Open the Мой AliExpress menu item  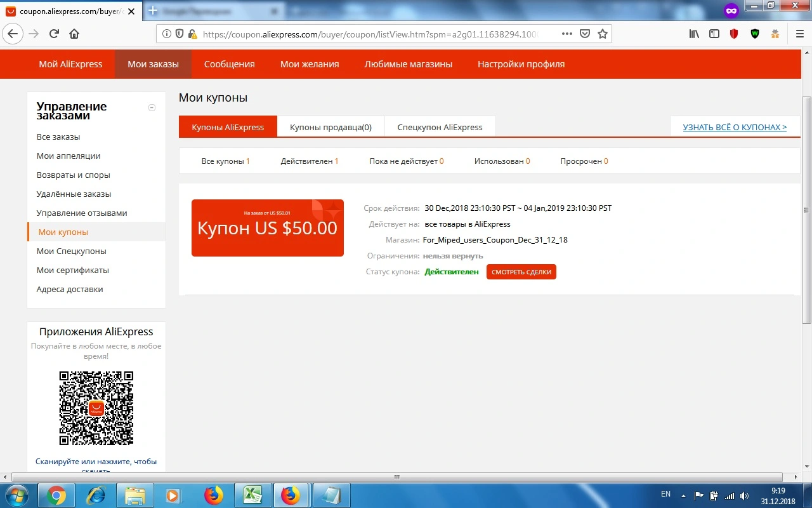point(70,64)
